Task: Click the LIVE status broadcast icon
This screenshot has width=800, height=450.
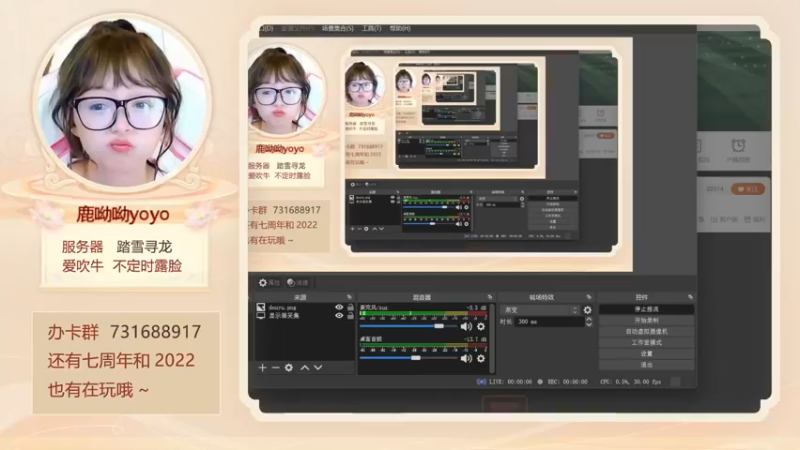Action: 481,382
